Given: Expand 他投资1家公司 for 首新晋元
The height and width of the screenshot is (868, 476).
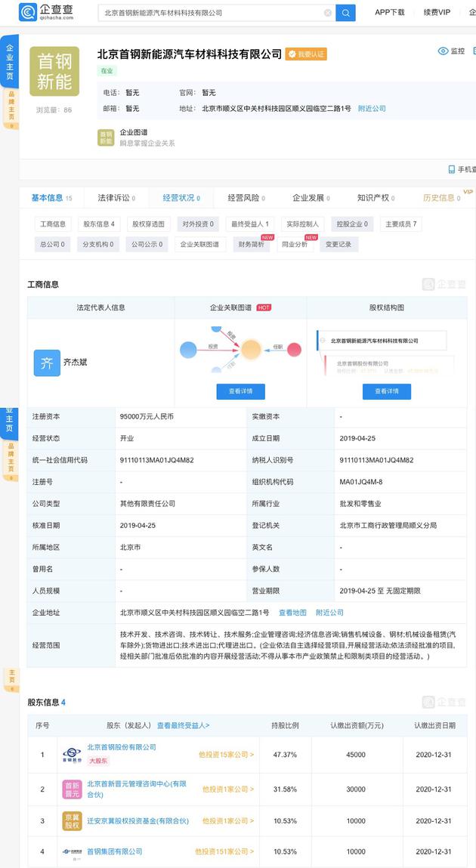Looking at the screenshot, I should tap(229, 789).
